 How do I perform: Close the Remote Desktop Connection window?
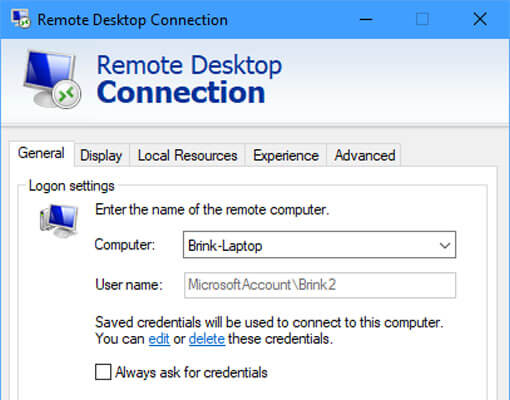click(480, 19)
